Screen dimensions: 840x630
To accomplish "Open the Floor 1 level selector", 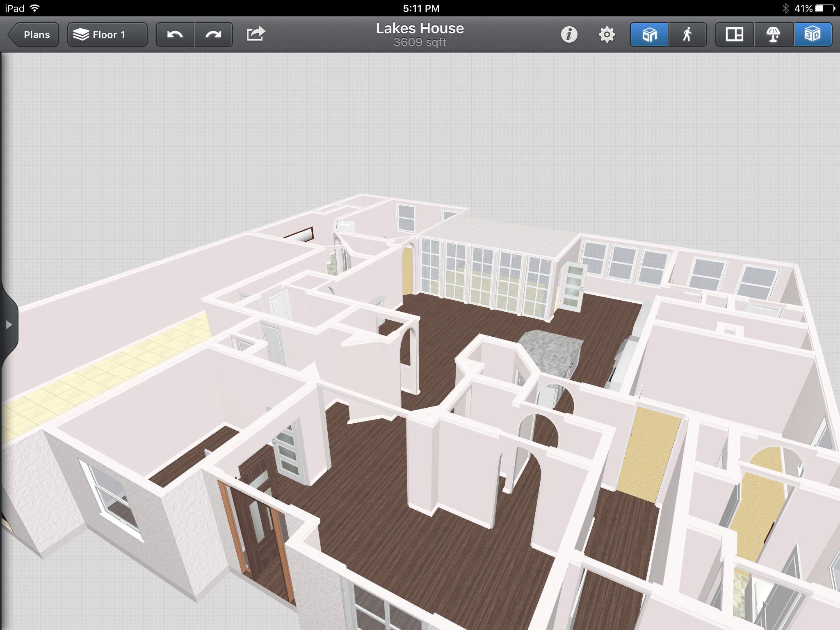I will coord(107,35).
